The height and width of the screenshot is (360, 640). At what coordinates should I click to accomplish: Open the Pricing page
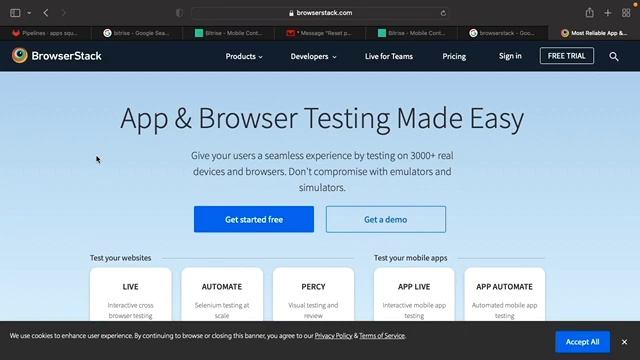pyautogui.click(x=454, y=56)
